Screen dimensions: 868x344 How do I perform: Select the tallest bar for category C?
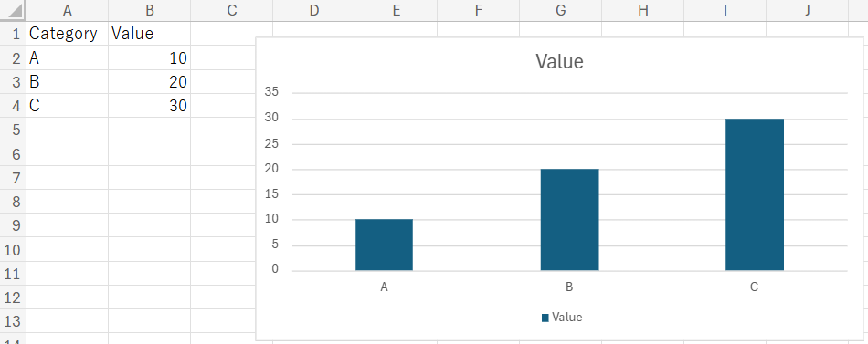755,194
